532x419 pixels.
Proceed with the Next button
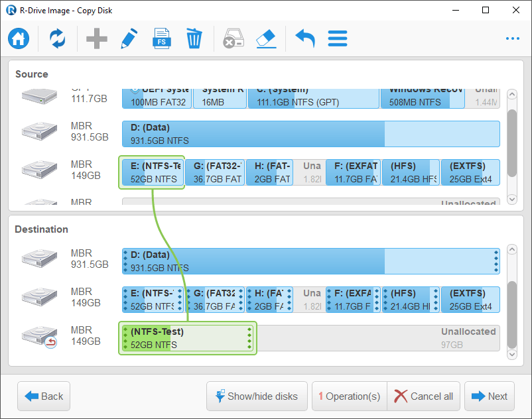pyautogui.click(x=490, y=396)
